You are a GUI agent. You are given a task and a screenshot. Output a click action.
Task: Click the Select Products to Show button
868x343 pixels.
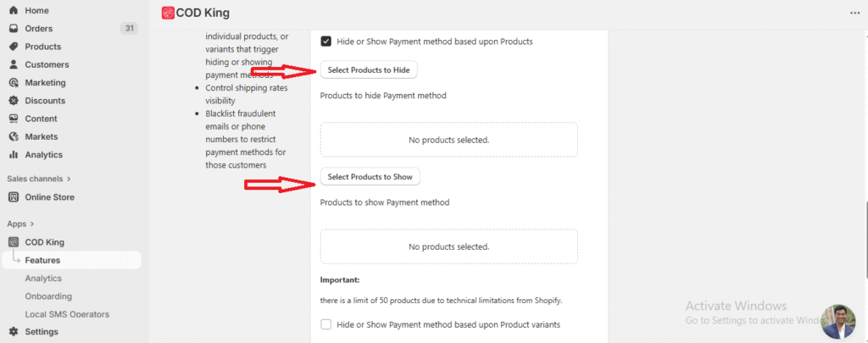click(370, 177)
